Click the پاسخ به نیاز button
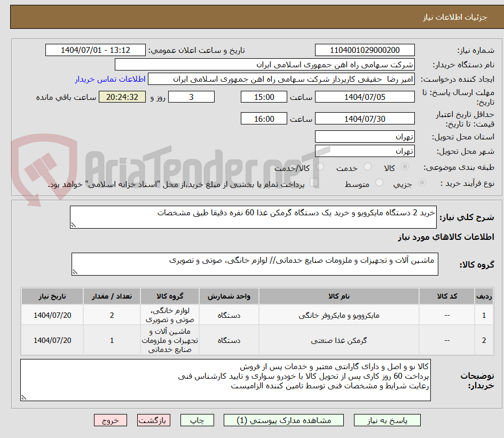This screenshot has height=438, width=504. [387, 420]
